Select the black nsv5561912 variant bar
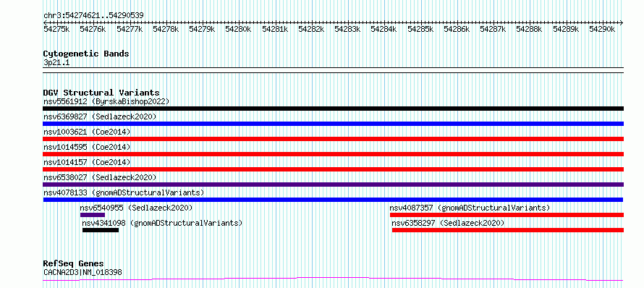The image size is (644, 288). pos(334,109)
